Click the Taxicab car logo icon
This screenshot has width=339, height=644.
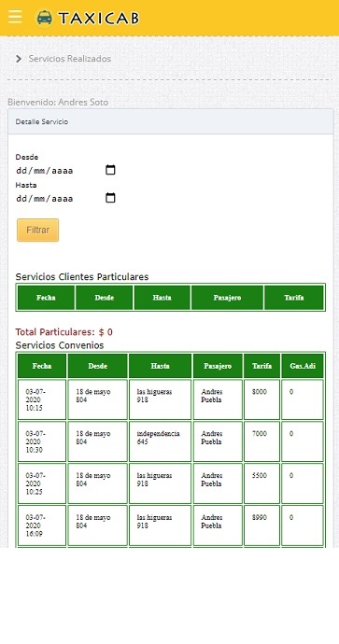coord(44,18)
